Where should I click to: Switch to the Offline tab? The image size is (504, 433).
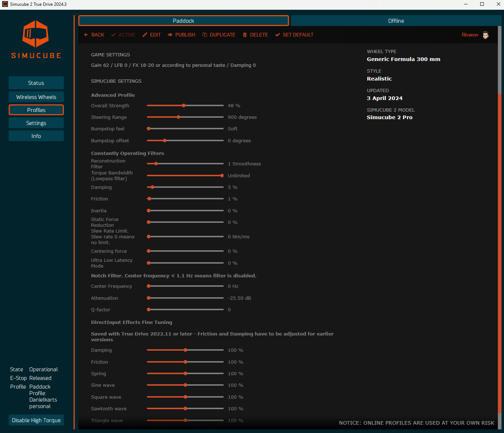coord(396,21)
